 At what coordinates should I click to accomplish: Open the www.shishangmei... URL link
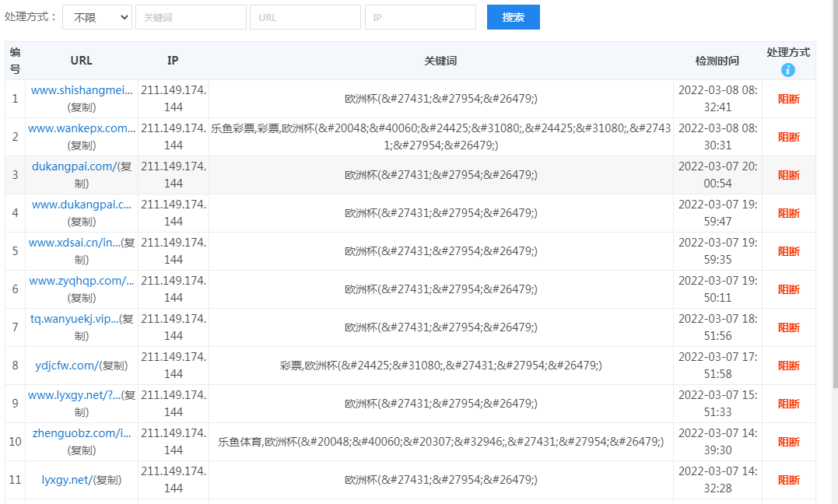pyautogui.click(x=82, y=90)
